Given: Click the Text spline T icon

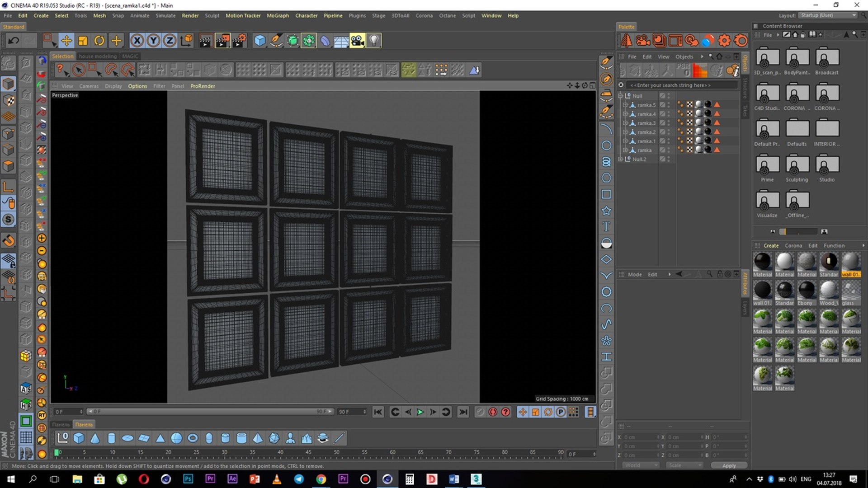Looking at the screenshot, I should click(x=606, y=227).
